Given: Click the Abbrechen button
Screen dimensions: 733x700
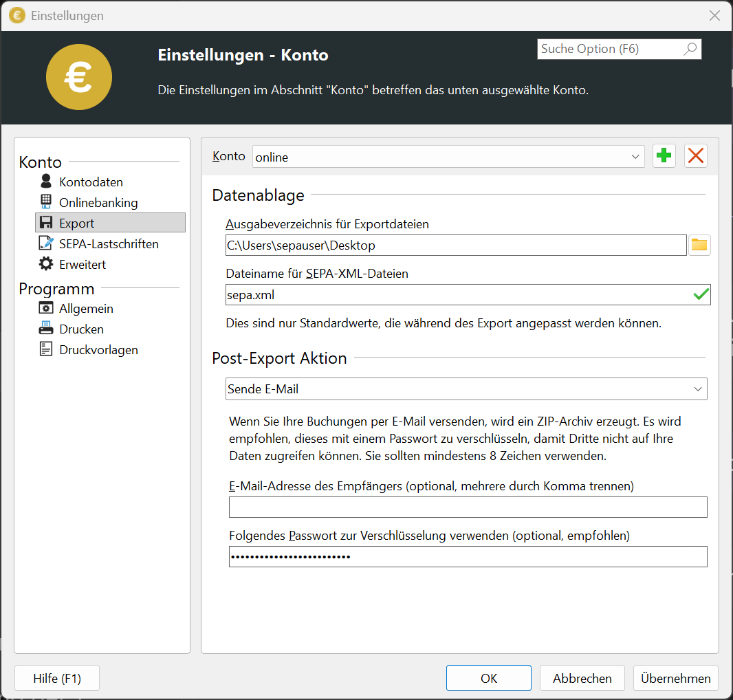Looking at the screenshot, I should point(582,678).
